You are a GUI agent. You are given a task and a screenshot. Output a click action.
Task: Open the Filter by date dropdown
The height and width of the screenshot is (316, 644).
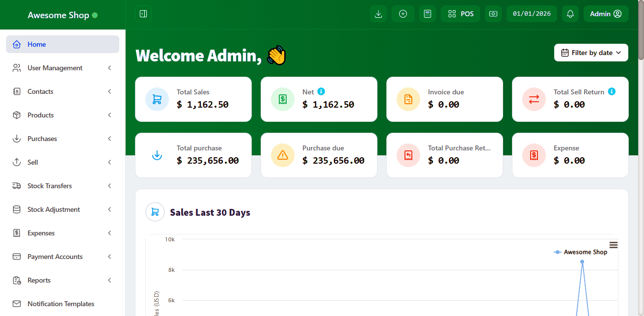(591, 53)
